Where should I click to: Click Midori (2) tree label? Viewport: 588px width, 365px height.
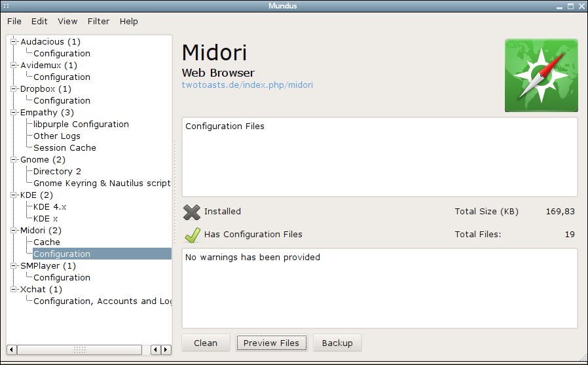pos(41,230)
